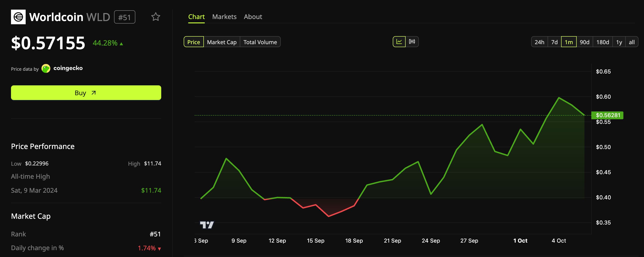Screen dimensions: 644x257
Task: Select the Total Volume data toggle
Action: click(260, 42)
